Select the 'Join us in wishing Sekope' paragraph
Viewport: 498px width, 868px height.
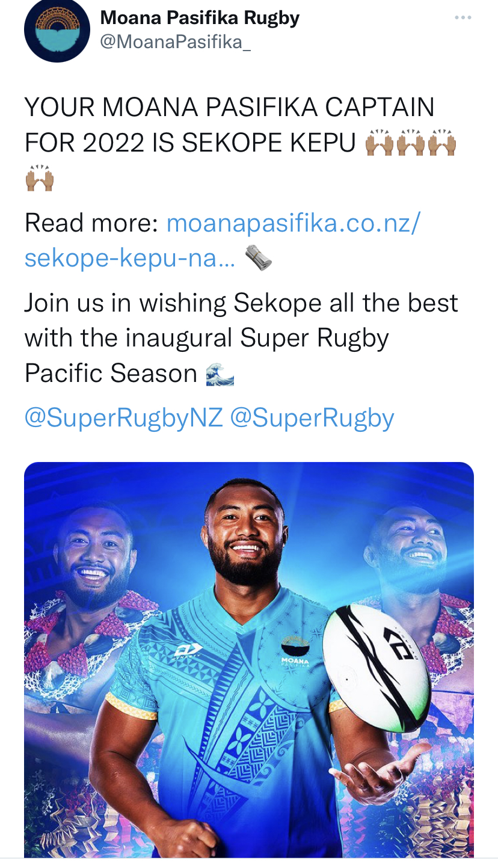[x=241, y=338]
